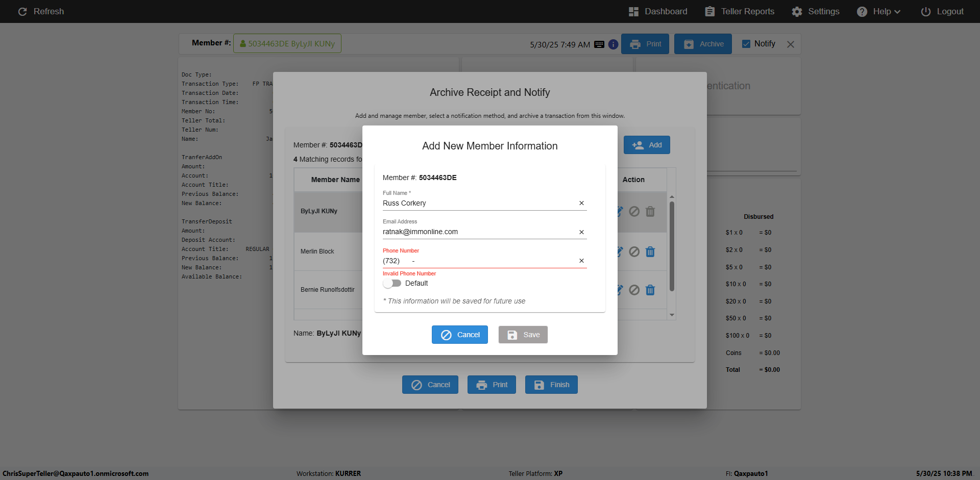Click the disbursed Total label
This screenshot has height=480, width=980.
pos(733,370)
